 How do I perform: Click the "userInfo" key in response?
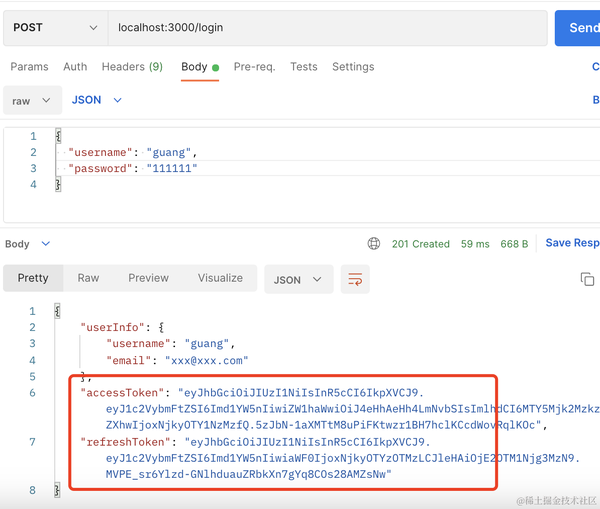pos(112,327)
